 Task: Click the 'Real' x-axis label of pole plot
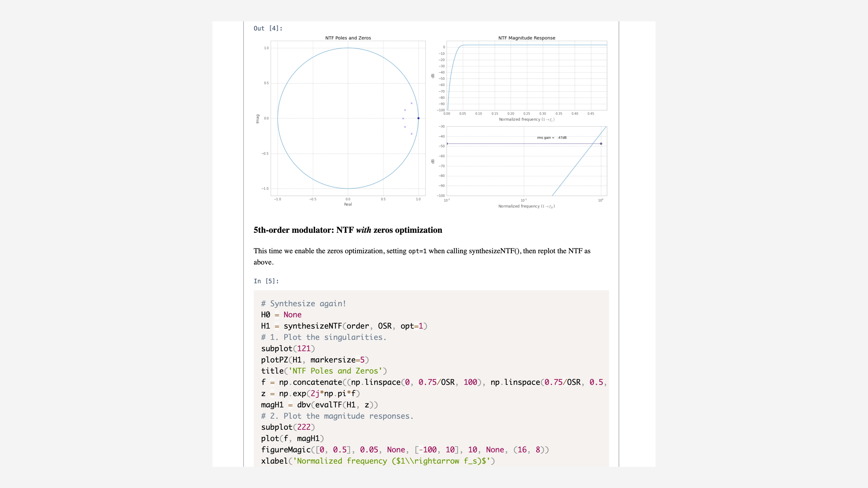[348, 204]
